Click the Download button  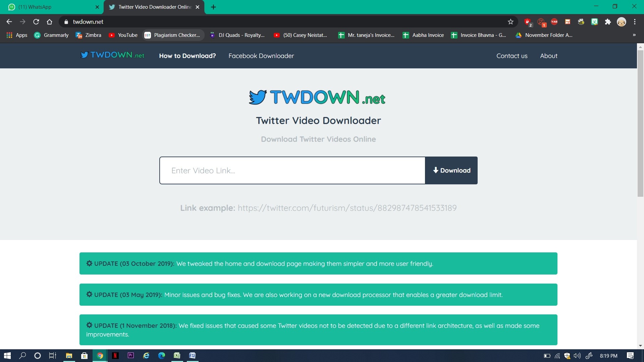pyautogui.click(x=451, y=170)
